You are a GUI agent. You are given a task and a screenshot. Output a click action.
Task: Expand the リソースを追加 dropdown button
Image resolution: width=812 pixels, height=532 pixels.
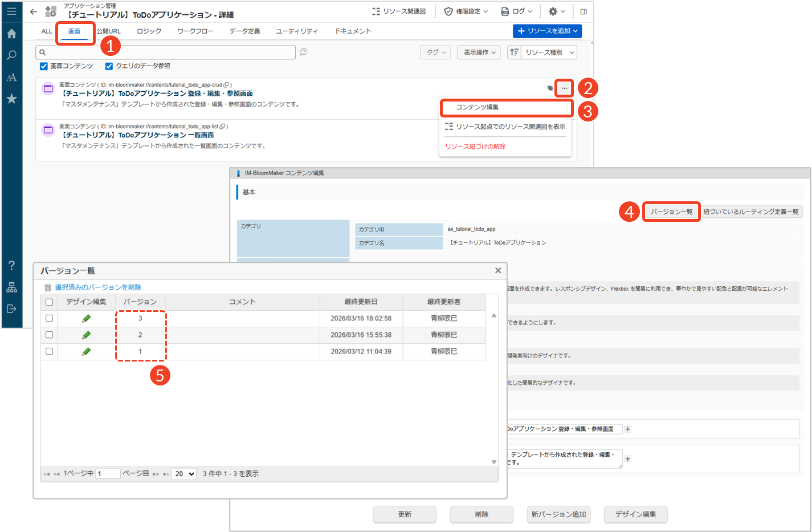547,31
